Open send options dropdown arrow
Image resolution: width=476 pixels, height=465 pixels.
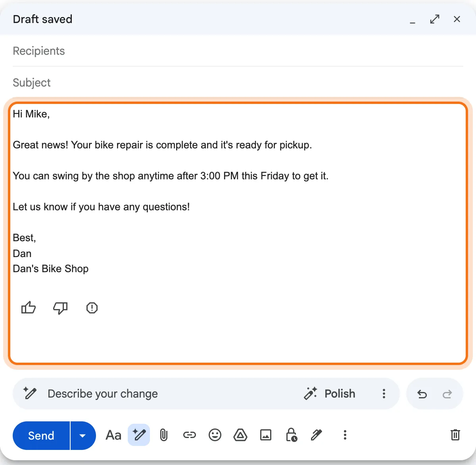click(x=83, y=436)
